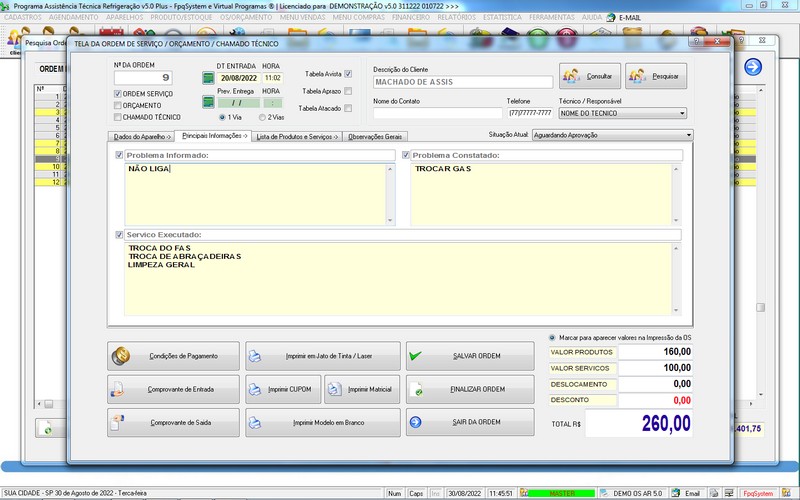Screen dimensions: 800x500
Task: Click SAIR DA ORDEM button
Action: tap(470, 422)
